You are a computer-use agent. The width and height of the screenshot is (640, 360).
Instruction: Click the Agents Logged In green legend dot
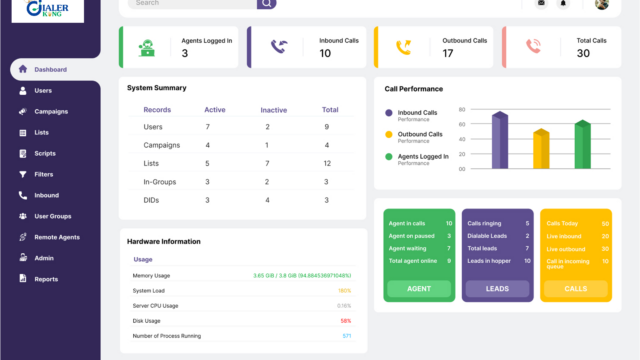pos(389,157)
